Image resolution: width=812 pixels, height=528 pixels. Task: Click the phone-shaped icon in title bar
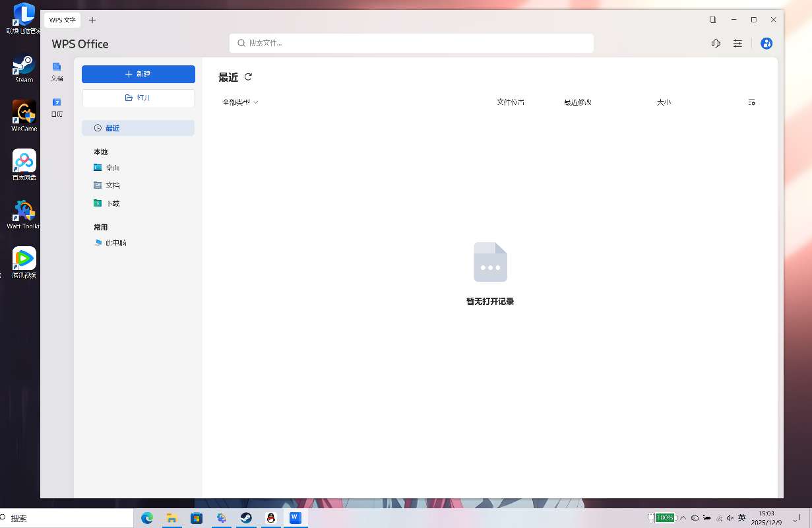pyautogui.click(x=712, y=20)
